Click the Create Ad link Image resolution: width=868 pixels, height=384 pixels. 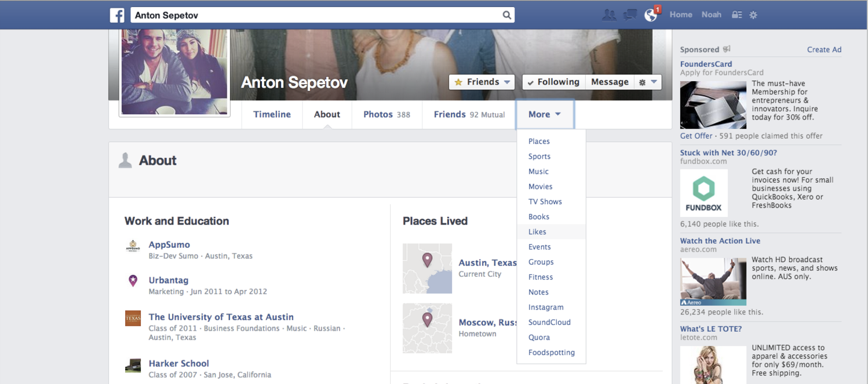(x=824, y=50)
